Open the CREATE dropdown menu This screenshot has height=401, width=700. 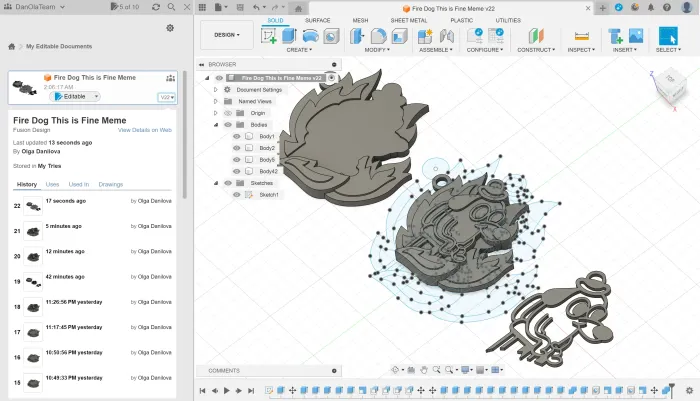coord(299,50)
